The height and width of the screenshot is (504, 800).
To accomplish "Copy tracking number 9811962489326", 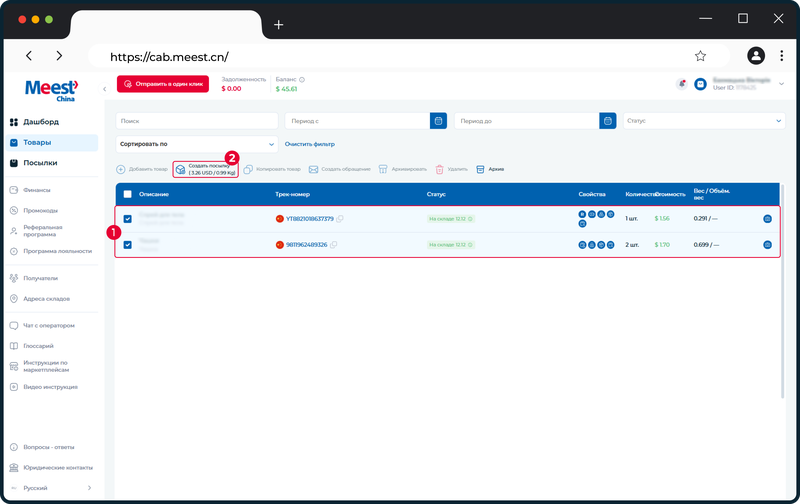I will [334, 245].
